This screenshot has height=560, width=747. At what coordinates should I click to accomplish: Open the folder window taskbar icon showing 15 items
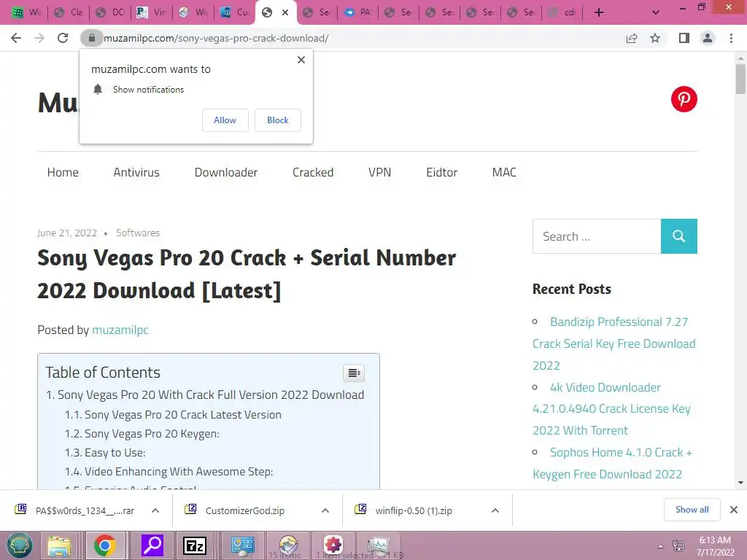(x=288, y=545)
